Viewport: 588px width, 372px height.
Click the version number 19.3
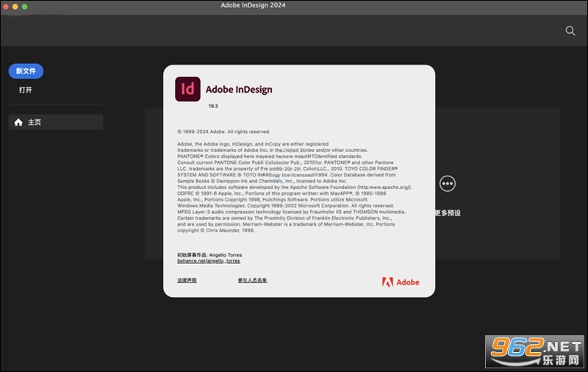(213, 106)
